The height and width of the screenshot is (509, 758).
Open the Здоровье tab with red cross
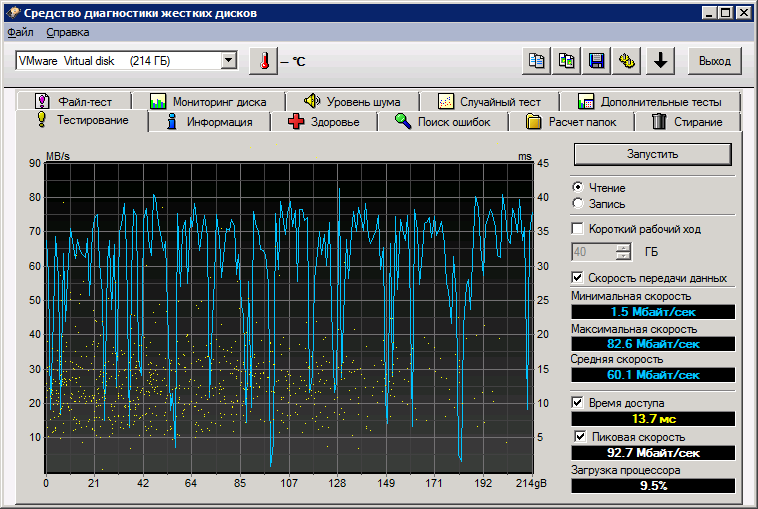pos(323,122)
